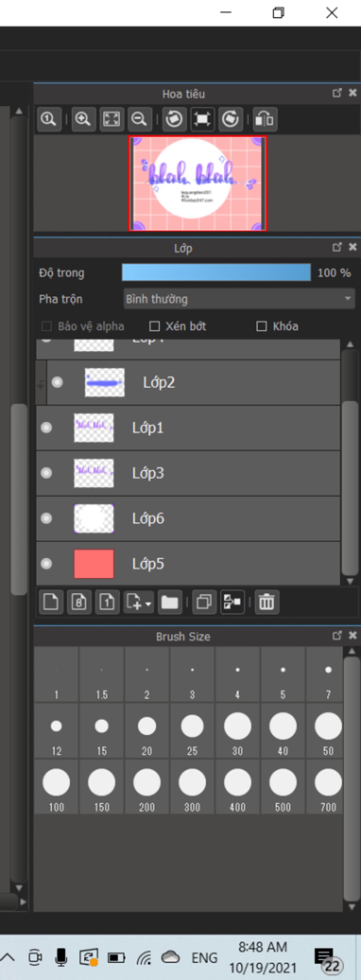Screen dimensions: 361x980
Task: Rotate the navigator view left
Action: point(174,119)
